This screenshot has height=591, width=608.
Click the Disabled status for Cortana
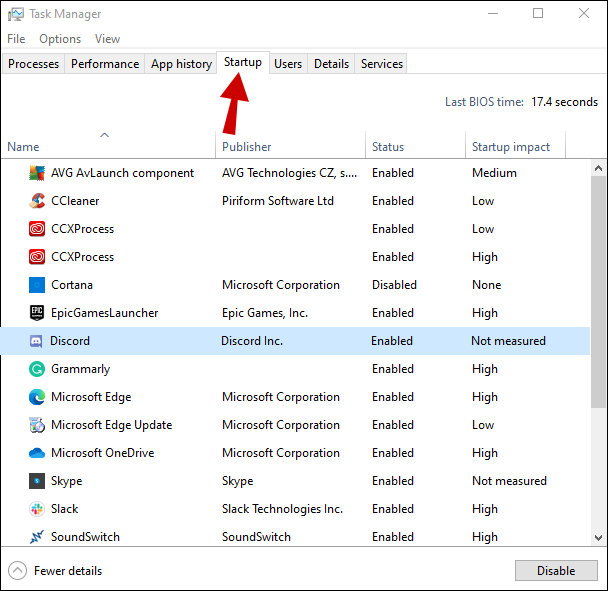click(394, 285)
